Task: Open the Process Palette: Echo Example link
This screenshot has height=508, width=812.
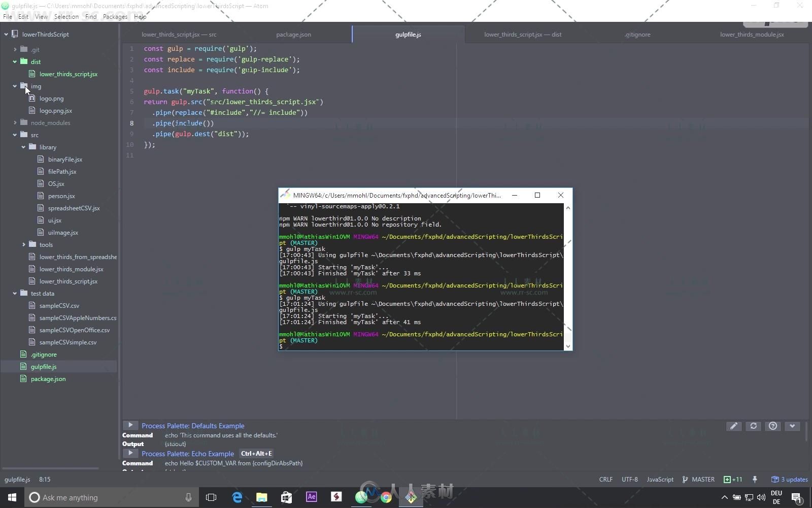Action: click(188, 454)
